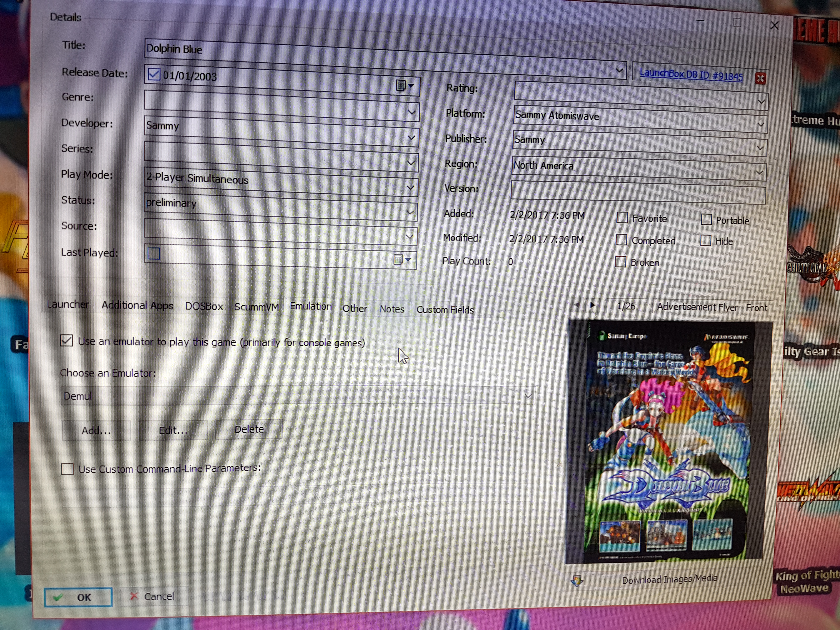840x630 pixels.
Task: Open the Genre dropdown
Action: [x=412, y=112]
